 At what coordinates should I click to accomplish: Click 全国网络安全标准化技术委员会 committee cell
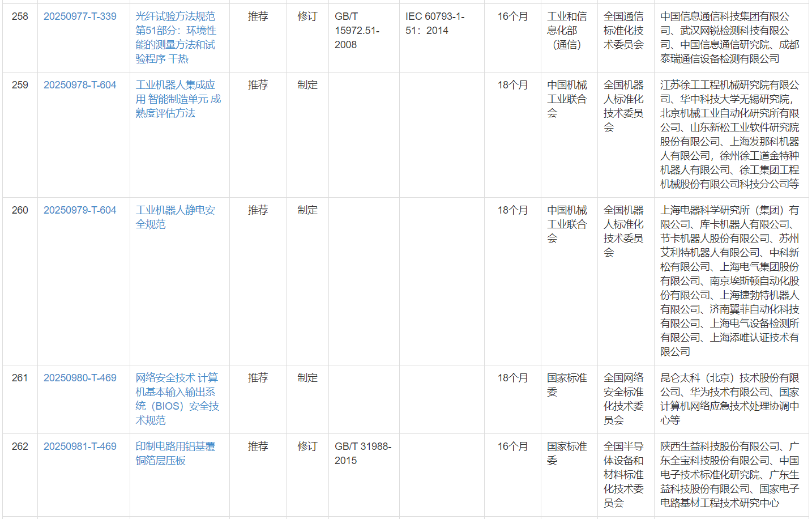(x=623, y=399)
